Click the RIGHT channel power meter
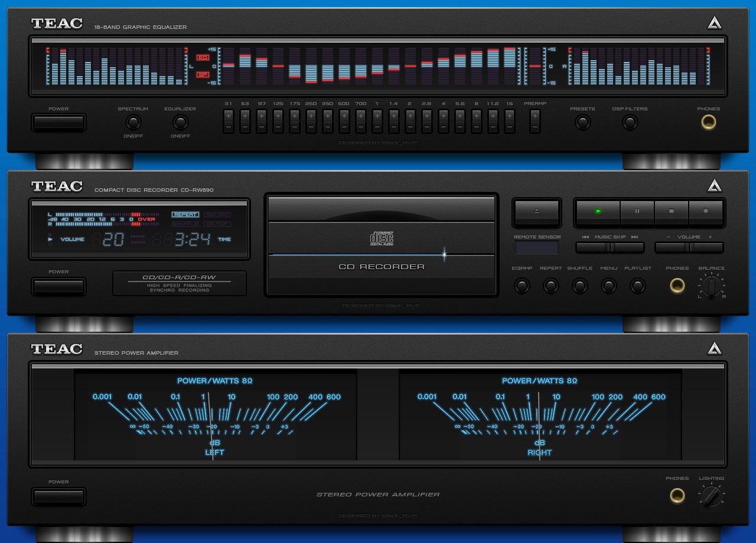This screenshot has width=756, height=543. pyautogui.click(x=540, y=416)
